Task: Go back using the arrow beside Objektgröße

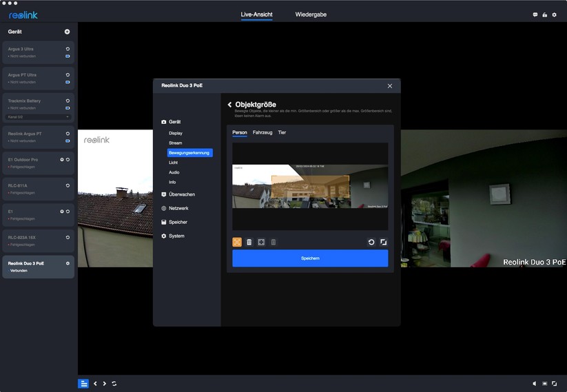Action: pos(229,105)
